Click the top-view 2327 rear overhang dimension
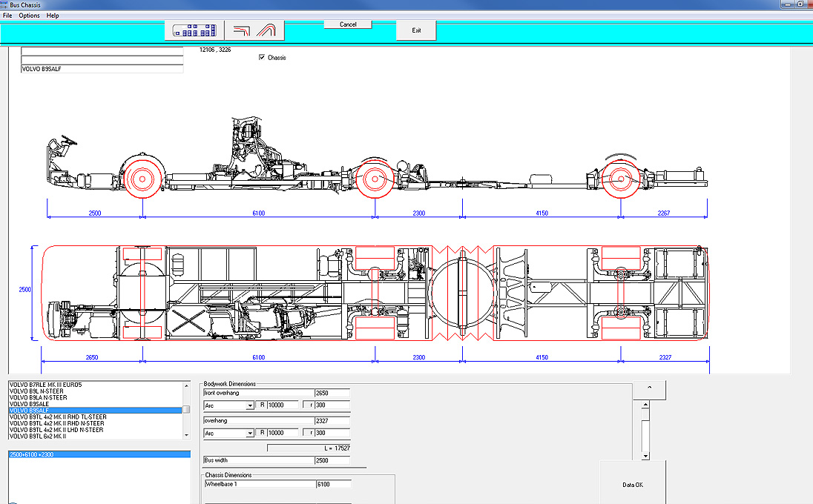 665,357
